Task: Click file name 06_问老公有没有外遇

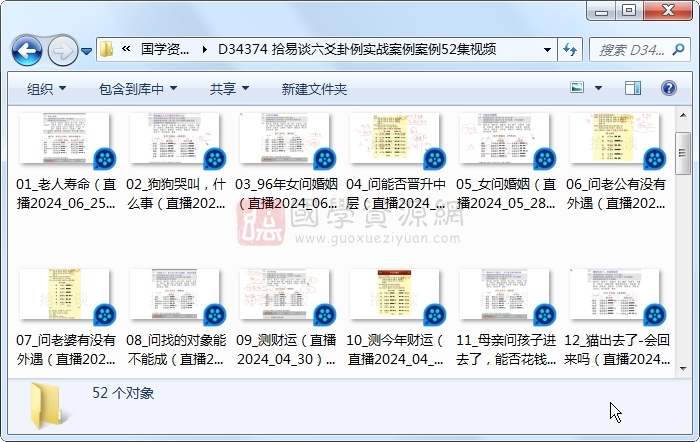Action: [x=616, y=194]
